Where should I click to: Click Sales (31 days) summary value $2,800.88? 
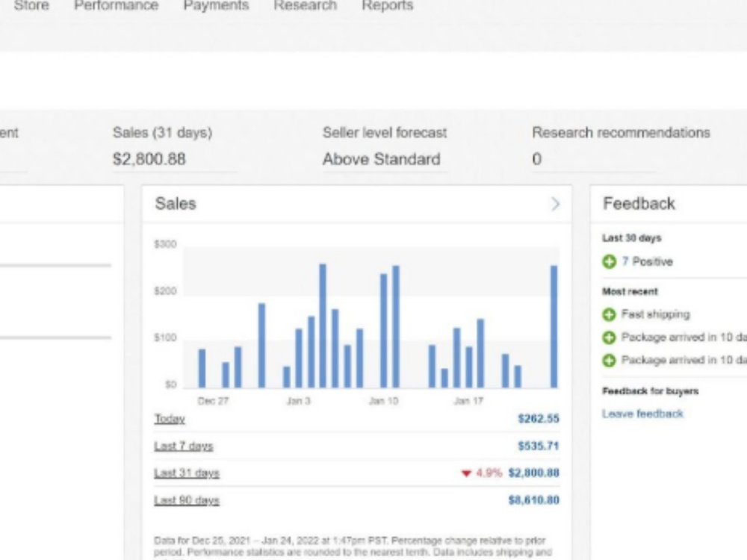tap(149, 159)
